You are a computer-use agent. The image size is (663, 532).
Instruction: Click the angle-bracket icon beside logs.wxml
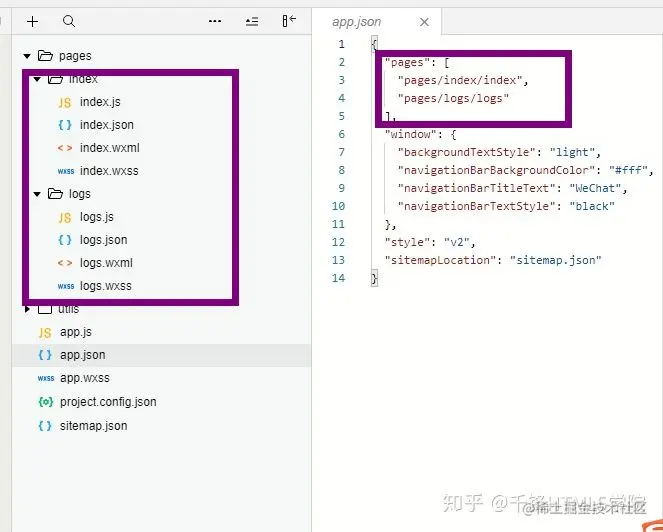65,263
